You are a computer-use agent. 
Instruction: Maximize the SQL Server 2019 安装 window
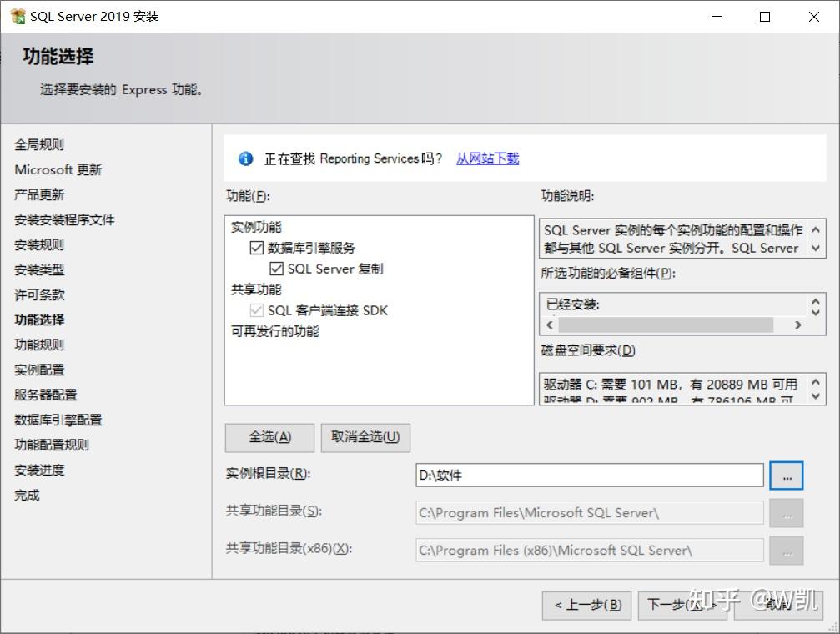(x=765, y=17)
